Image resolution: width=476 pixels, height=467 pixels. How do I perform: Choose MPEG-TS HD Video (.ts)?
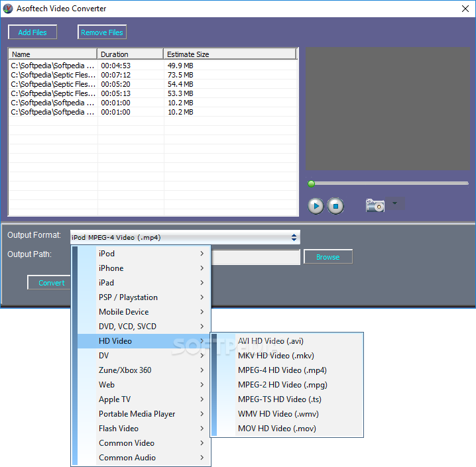(290, 399)
